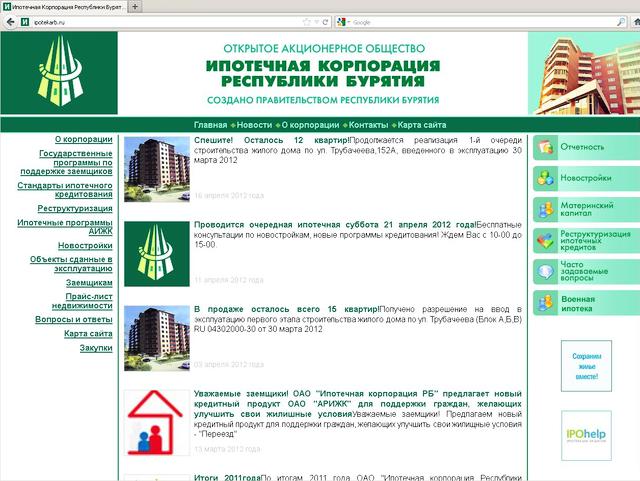This screenshot has width=640, height=481.
Task: Click building thumbnail of 15 квартир news
Action: 157,338
